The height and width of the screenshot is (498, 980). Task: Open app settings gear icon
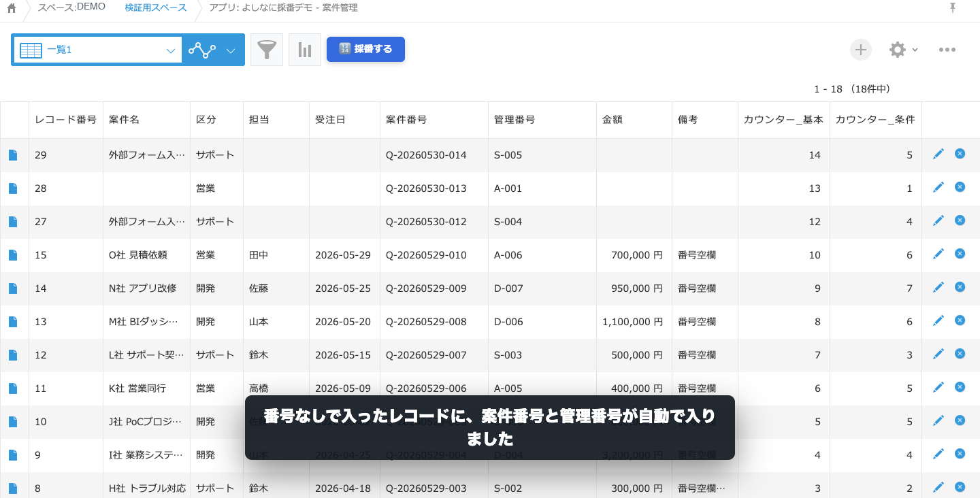(x=898, y=50)
